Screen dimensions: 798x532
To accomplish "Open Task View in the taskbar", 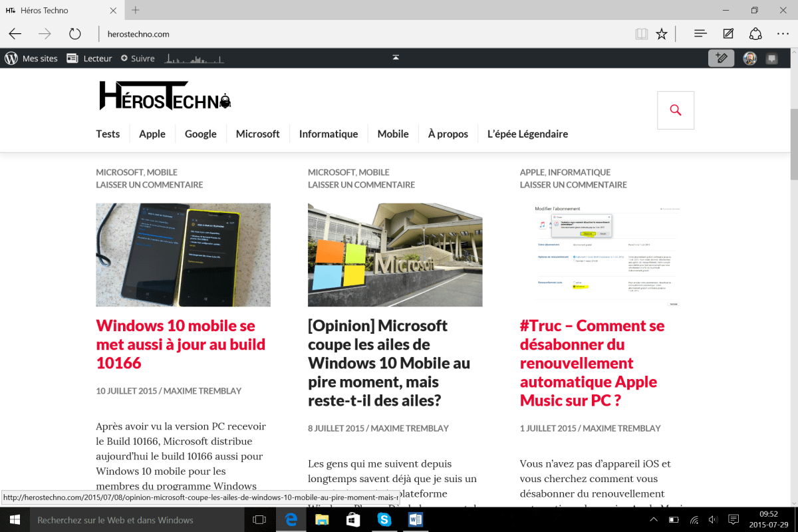I will (x=260, y=519).
